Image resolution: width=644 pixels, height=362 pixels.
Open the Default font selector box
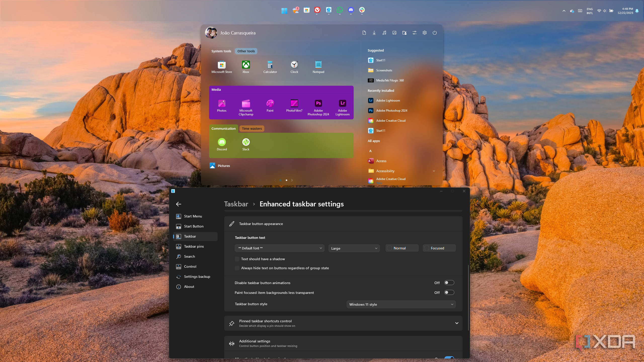point(279,248)
